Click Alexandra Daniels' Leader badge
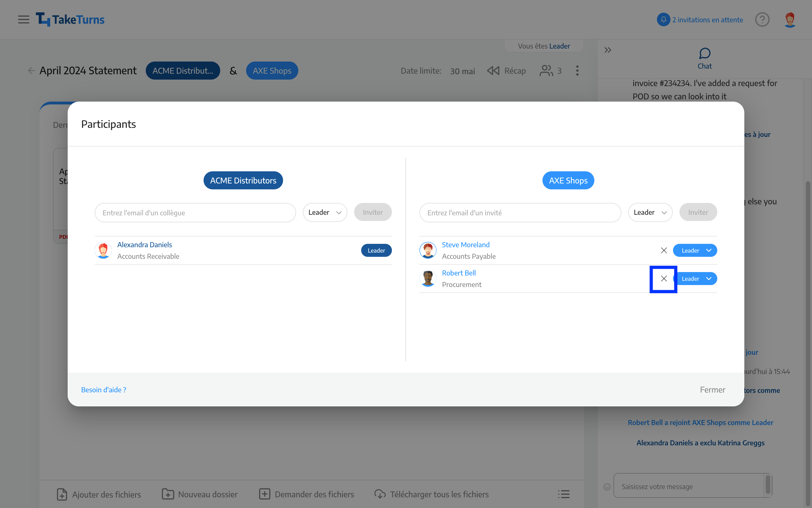The width and height of the screenshot is (812, 508). (376, 250)
